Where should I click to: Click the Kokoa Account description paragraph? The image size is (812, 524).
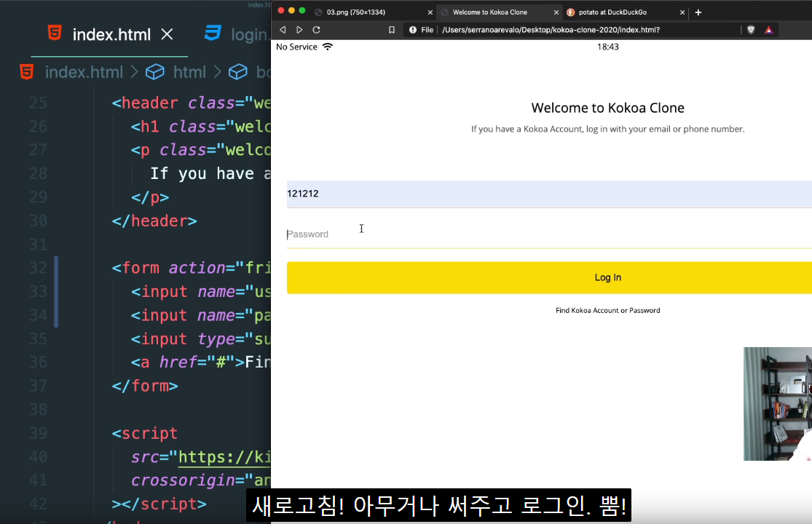tap(607, 129)
